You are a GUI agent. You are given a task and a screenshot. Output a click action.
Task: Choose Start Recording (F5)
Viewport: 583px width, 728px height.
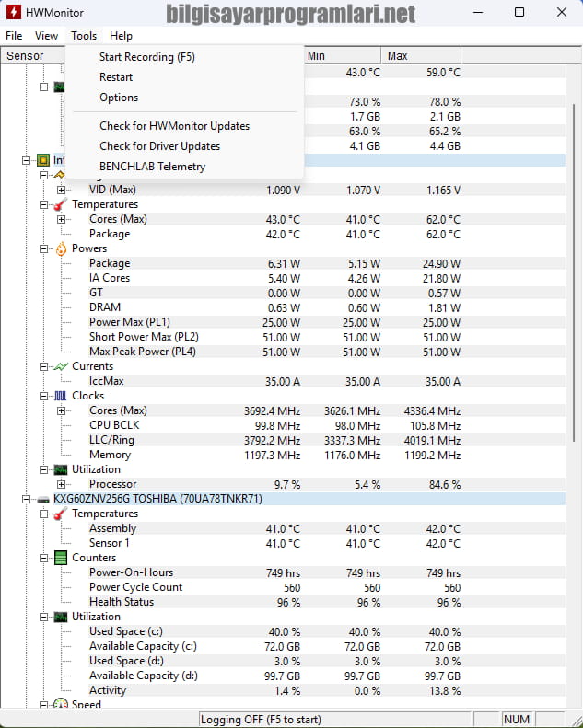pos(147,57)
